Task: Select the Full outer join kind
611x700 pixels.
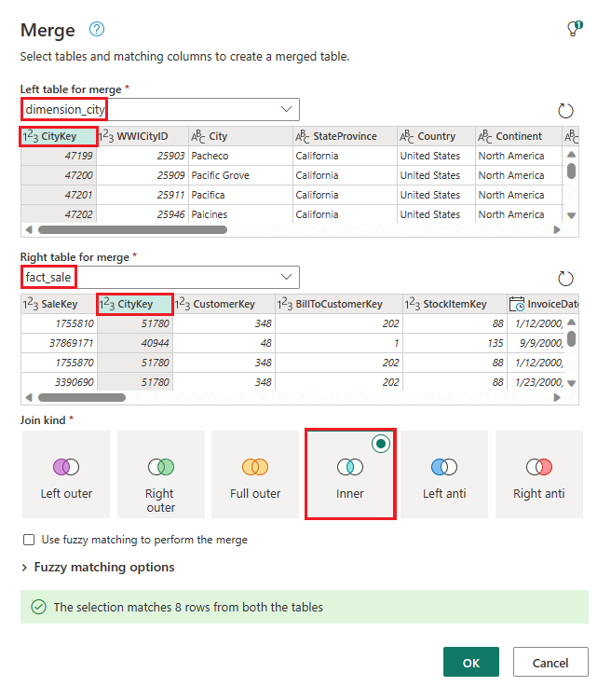Action: 255,474
